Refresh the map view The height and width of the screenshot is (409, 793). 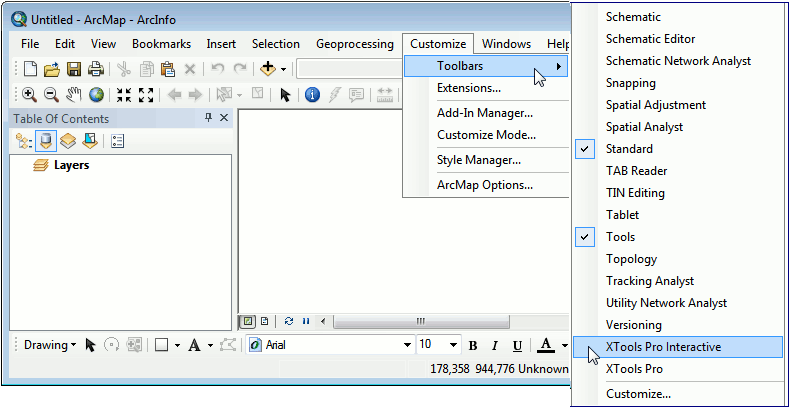point(289,321)
